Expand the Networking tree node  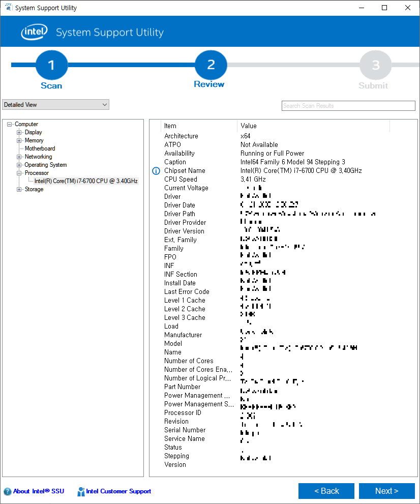[19, 157]
